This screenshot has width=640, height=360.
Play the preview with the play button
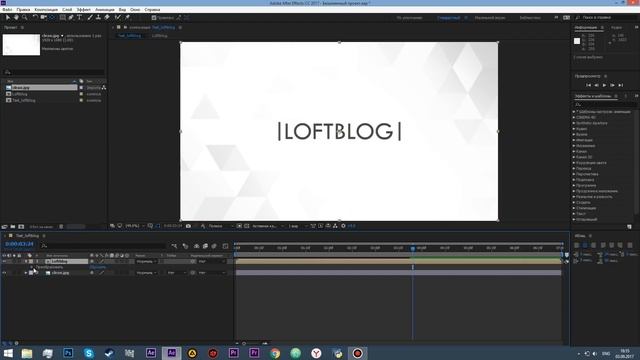604,85
